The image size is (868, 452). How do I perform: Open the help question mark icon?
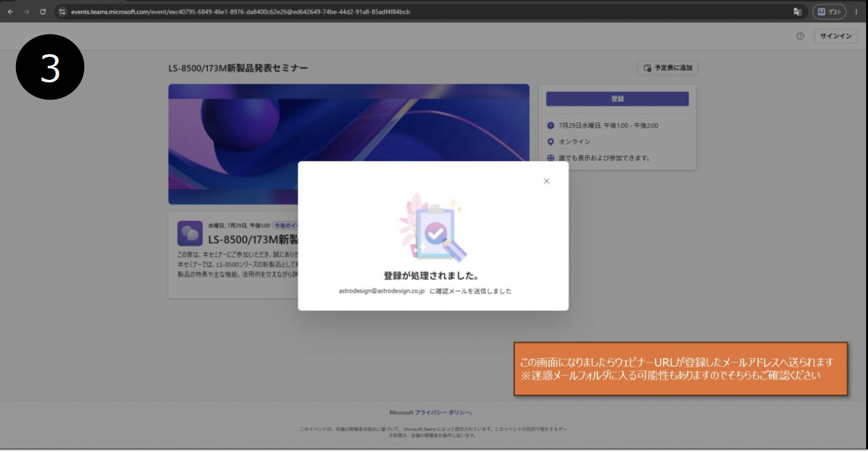[x=800, y=36]
